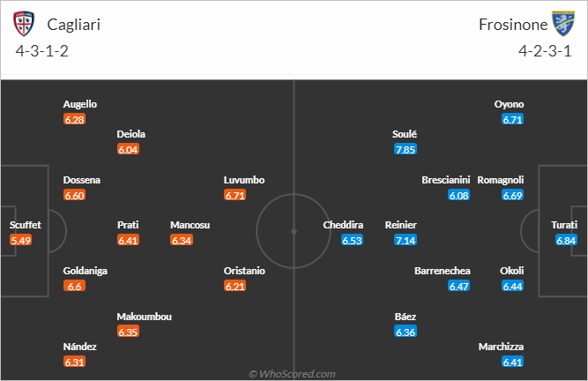Open the WhoScored.com watermark link
The height and width of the screenshot is (381, 588).
click(292, 374)
